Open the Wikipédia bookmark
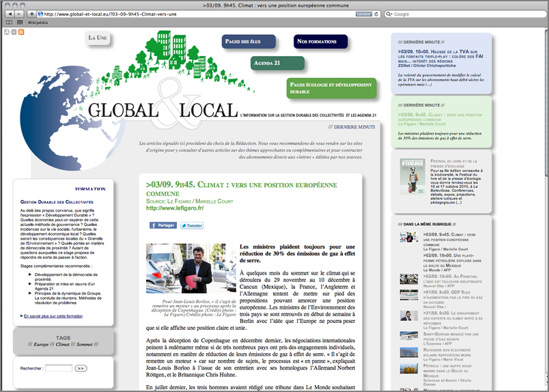 (x=38, y=23)
